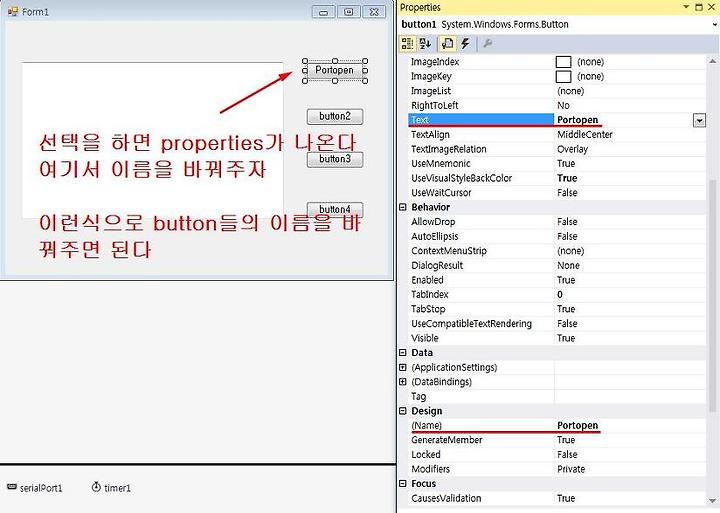Select button3 on the form
720x513 pixels.
click(335, 159)
